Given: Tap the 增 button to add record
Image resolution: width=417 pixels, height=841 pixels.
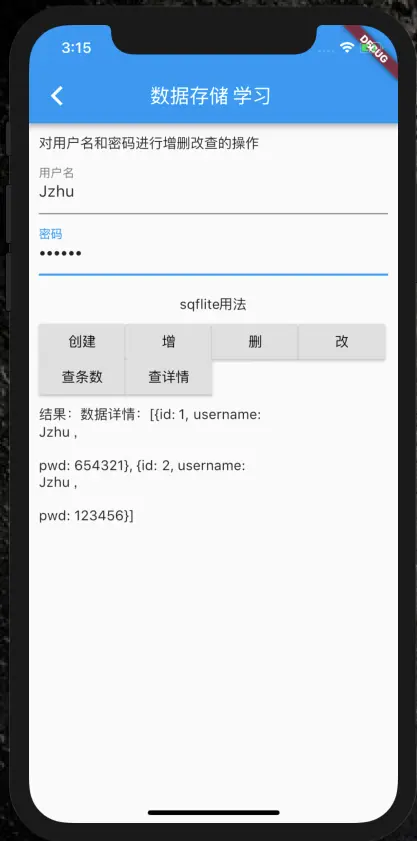Looking at the screenshot, I should (169, 342).
